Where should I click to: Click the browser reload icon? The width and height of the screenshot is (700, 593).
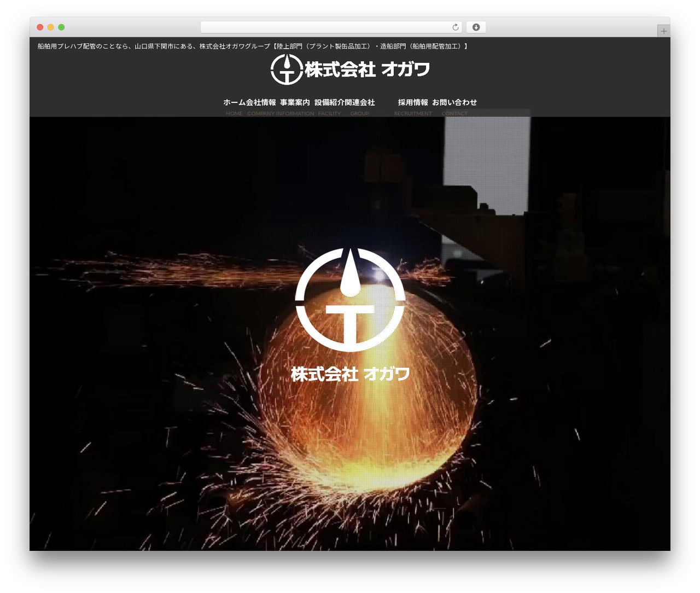tap(456, 27)
